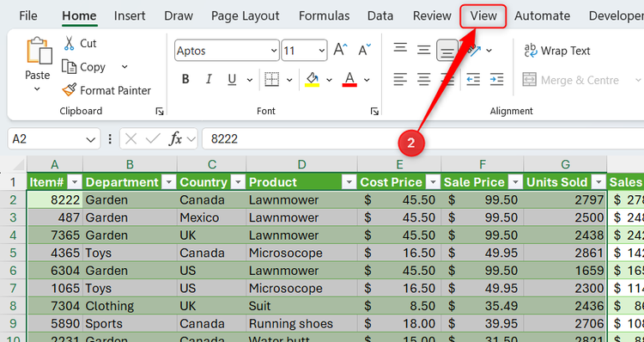The height and width of the screenshot is (342, 644).
Task: Expand orientation options arrow
Action: [x=489, y=51]
